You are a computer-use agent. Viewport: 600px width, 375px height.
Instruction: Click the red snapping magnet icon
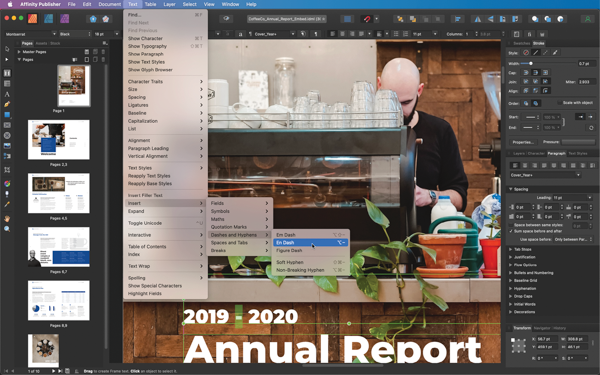click(366, 19)
